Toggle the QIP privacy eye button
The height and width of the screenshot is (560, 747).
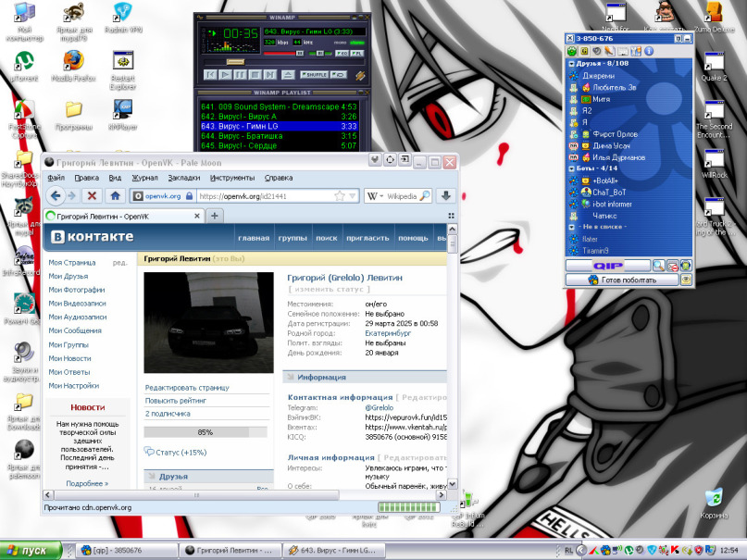point(686,280)
